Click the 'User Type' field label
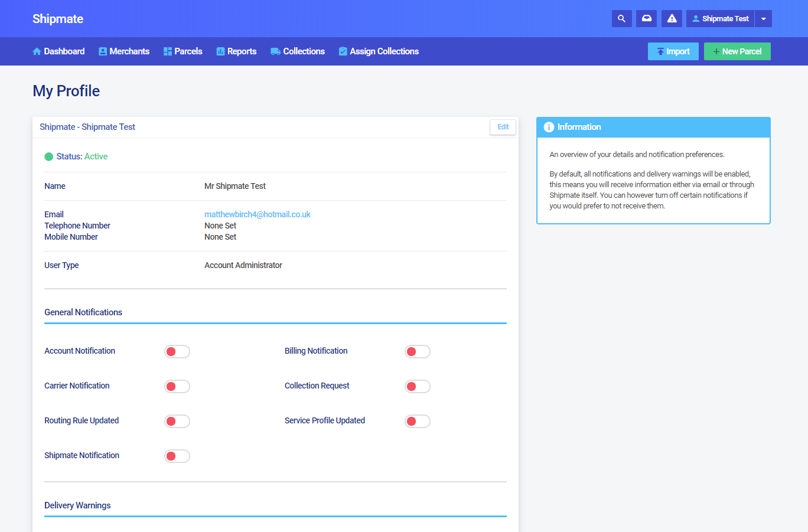The height and width of the screenshot is (532, 808). [x=61, y=265]
